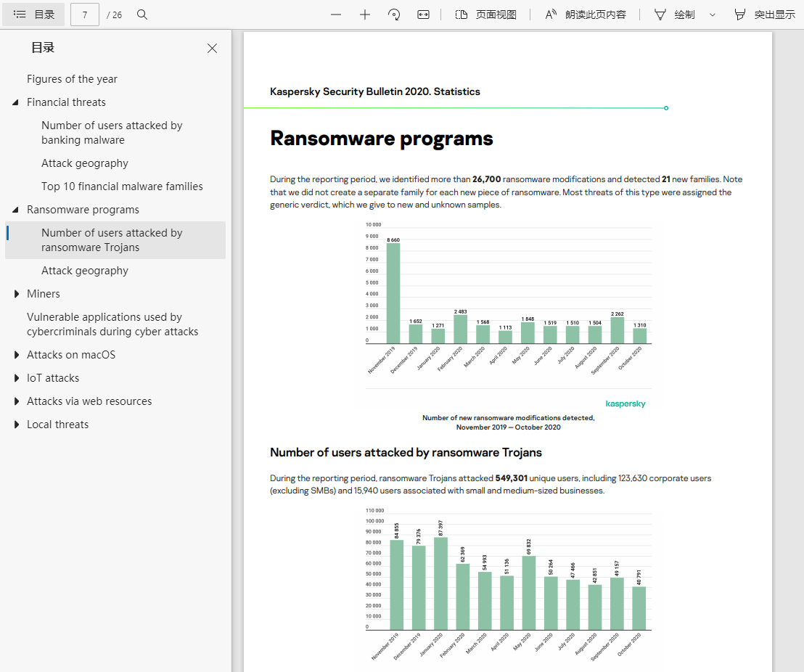Click the 26,700 figure in the paragraph

click(486, 179)
